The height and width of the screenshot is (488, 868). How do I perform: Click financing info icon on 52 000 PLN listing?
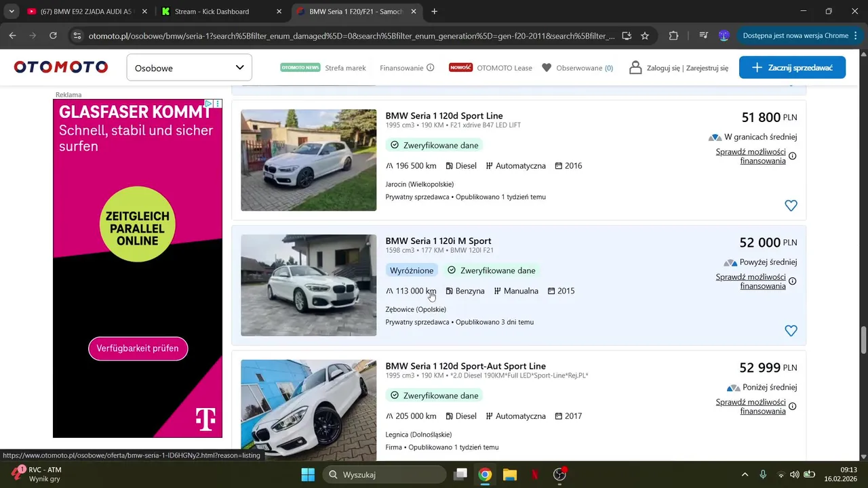(793, 281)
